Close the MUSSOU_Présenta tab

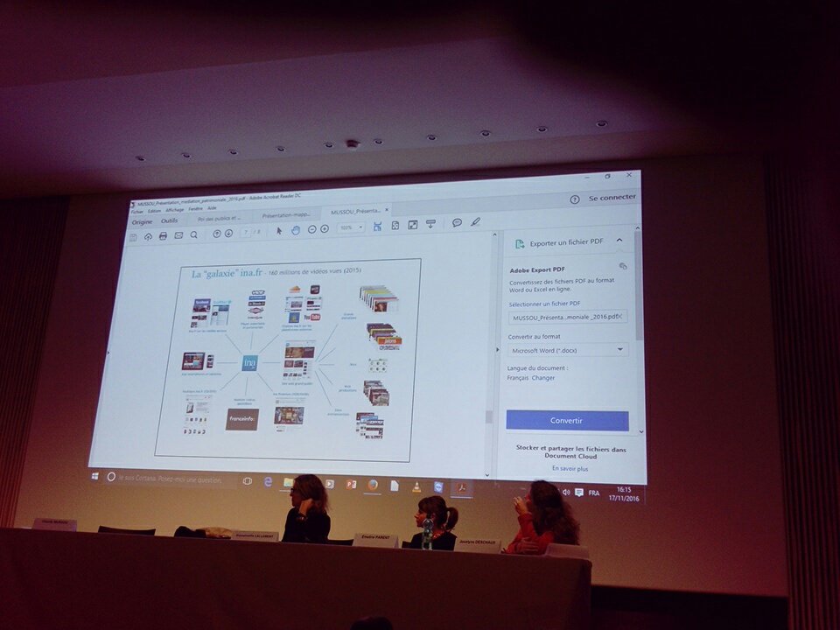[x=387, y=209]
